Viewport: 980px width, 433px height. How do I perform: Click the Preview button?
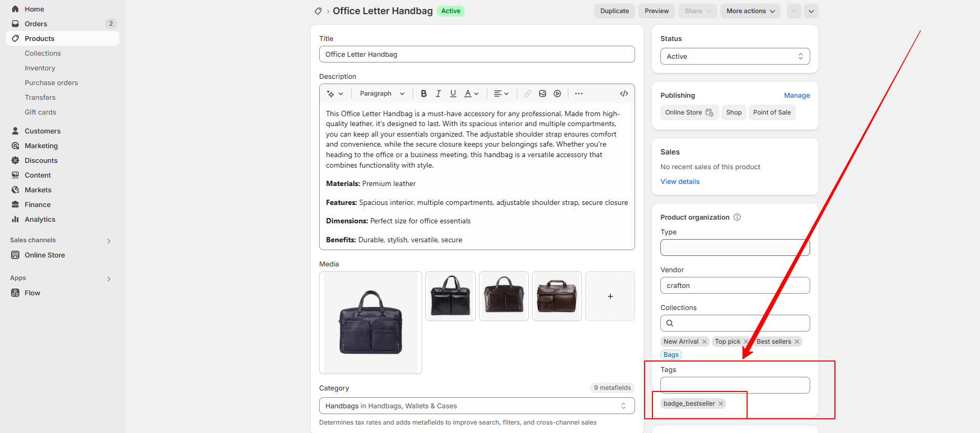coord(657,11)
